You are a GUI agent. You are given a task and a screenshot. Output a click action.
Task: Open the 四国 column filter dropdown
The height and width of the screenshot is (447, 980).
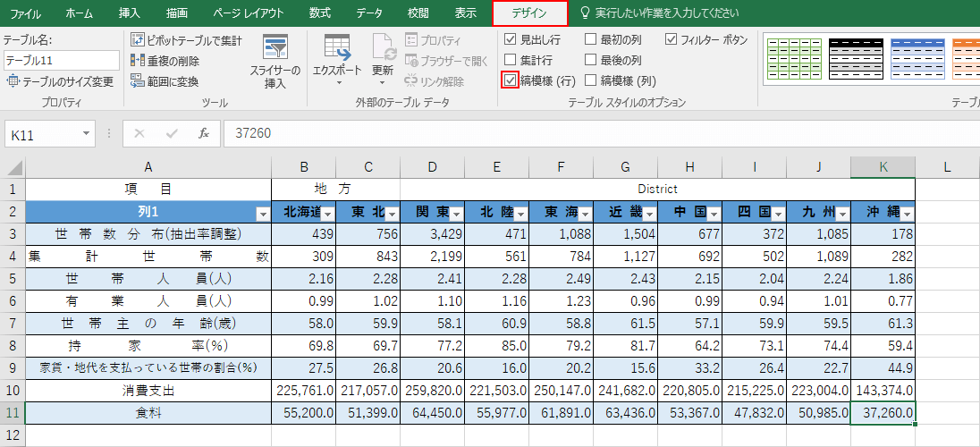click(x=778, y=215)
